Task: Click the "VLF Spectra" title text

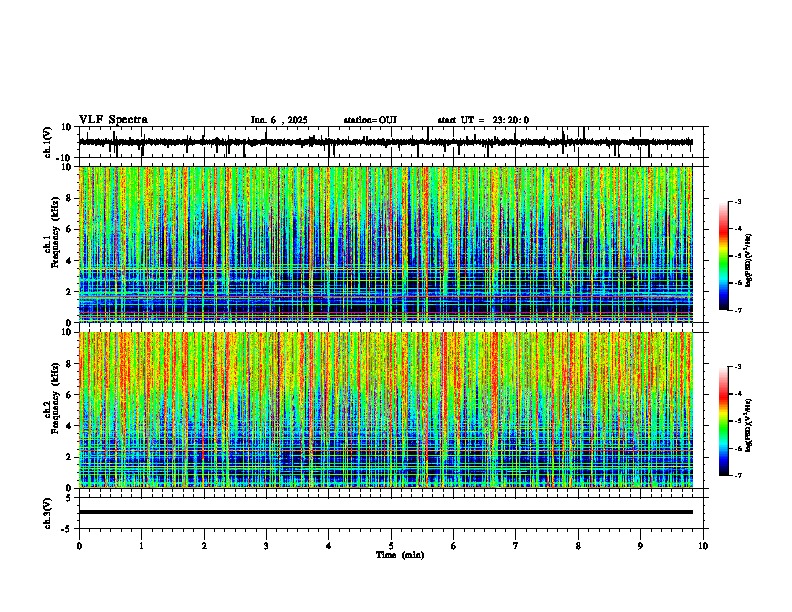Action: [x=113, y=120]
